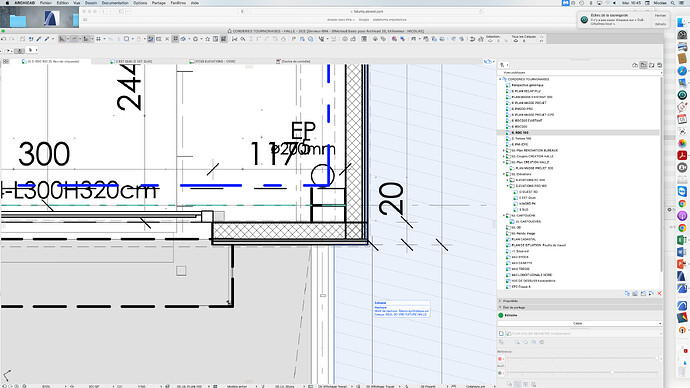Open the tab overview grid icon
The image size is (690, 388).
click(6, 62)
